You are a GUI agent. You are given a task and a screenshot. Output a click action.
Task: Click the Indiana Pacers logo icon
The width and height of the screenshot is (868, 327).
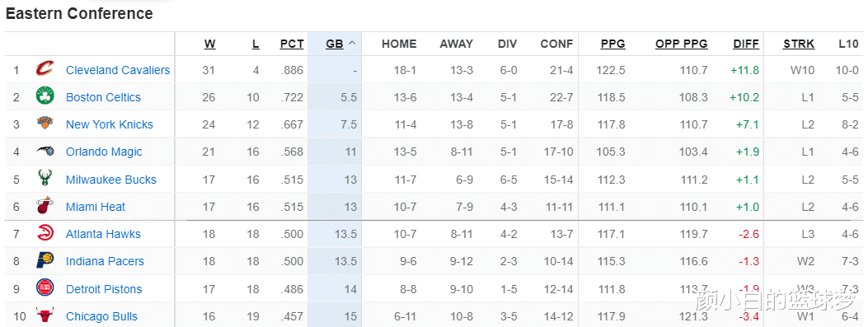[x=45, y=261]
